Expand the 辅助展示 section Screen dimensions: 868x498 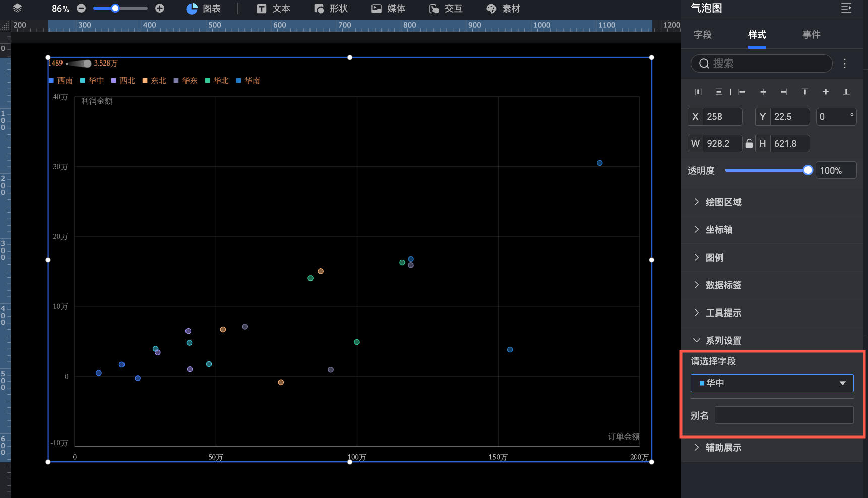click(772, 448)
